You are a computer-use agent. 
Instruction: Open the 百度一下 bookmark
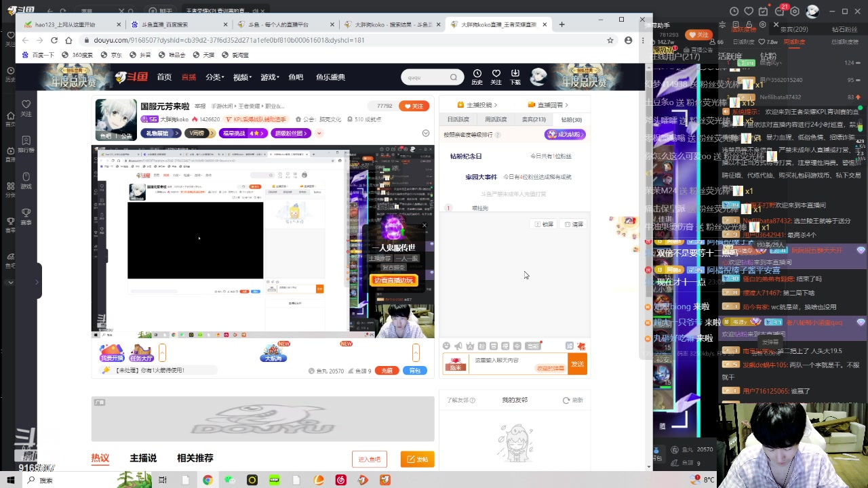39,55
